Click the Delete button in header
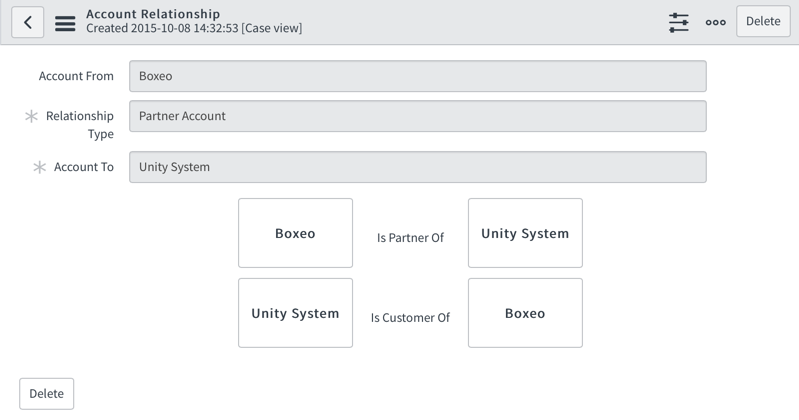 pyautogui.click(x=763, y=21)
